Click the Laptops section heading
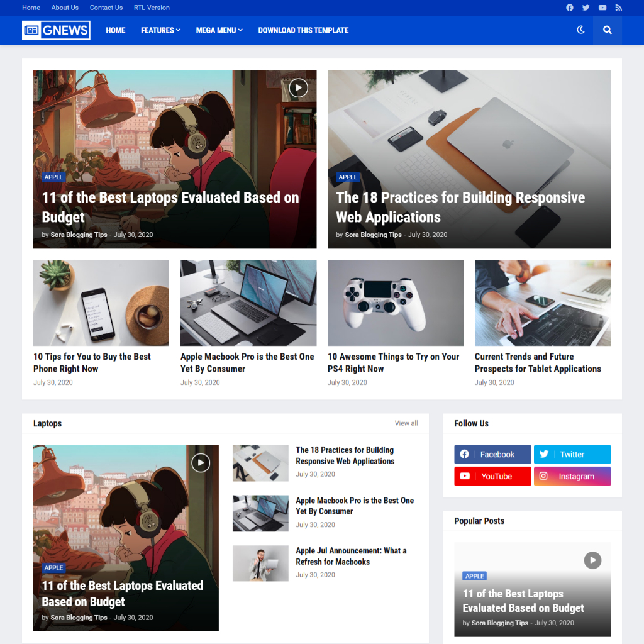The width and height of the screenshot is (644, 644). (x=48, y=423)
